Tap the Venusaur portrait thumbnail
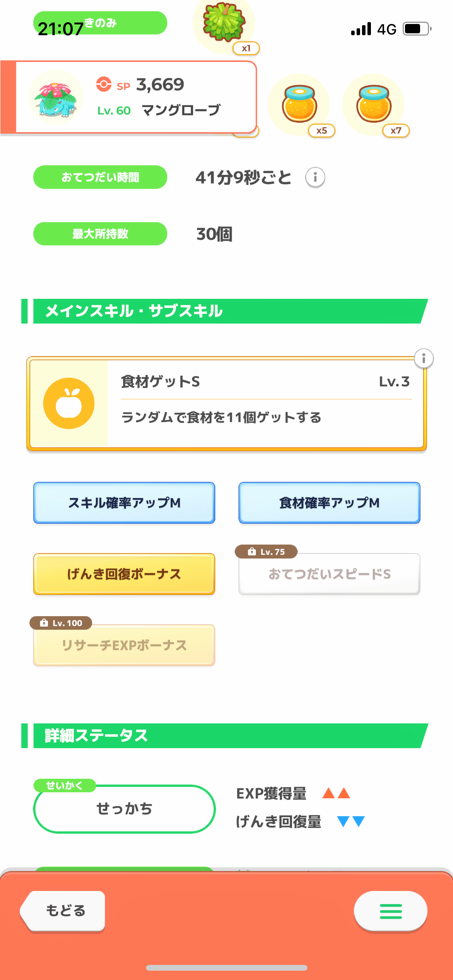 click(56, 98)
